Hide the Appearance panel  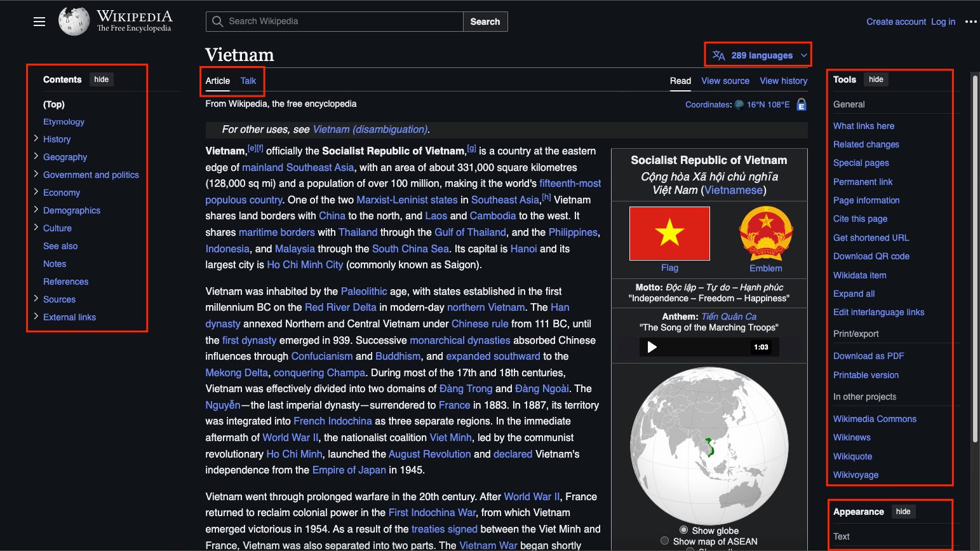click(903, 512)
